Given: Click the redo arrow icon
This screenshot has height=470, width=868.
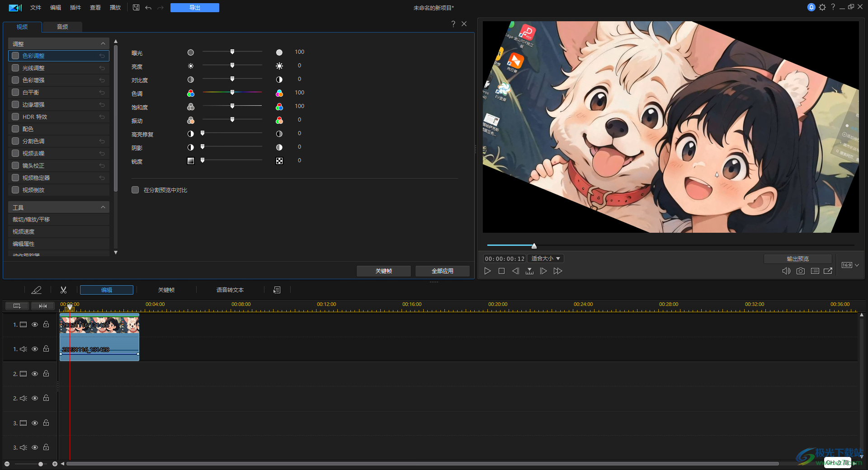Looking at the screenshot, I should [x=160, y=8].
